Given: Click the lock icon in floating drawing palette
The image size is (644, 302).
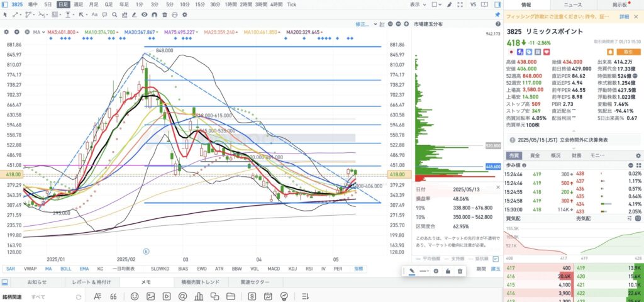Looking at the screenshot, I should coord(447,271).
